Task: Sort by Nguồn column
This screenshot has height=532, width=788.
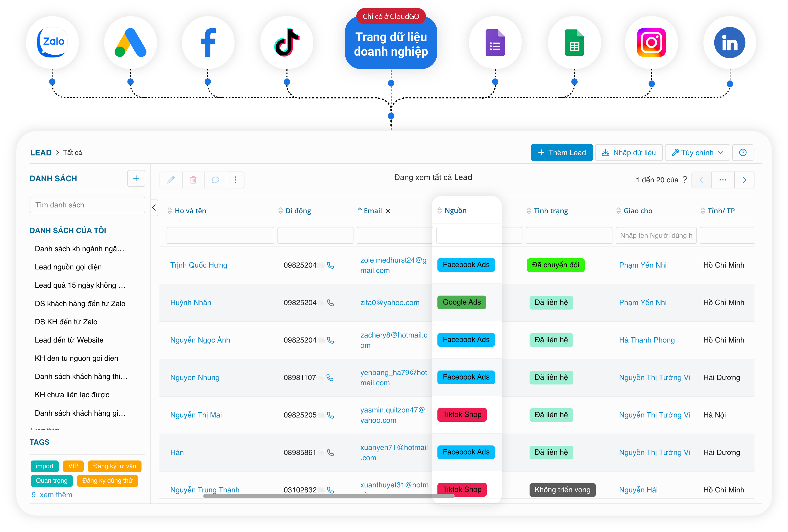Action: (452, 210)
